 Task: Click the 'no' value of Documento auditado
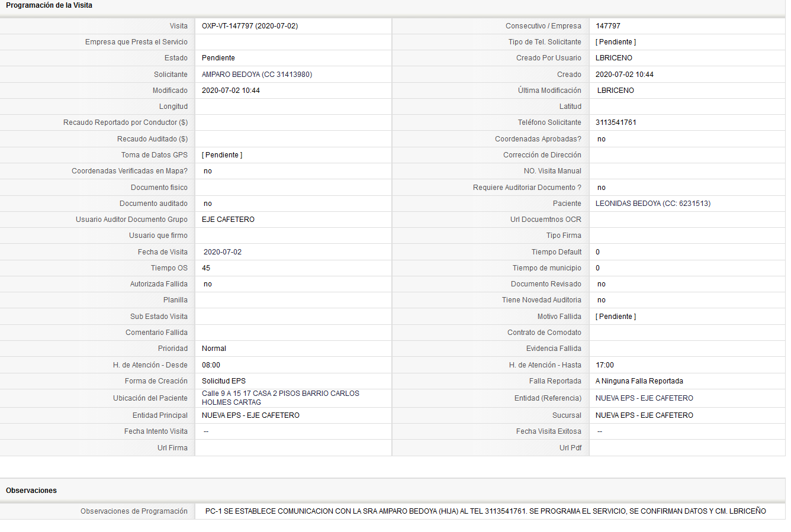click(x=208, y=204)
